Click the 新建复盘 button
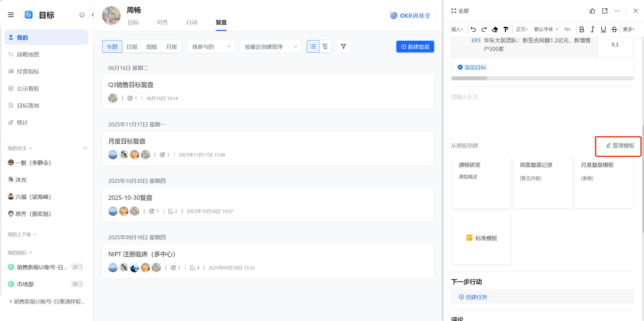Viewport: 644px width, 321px height. [415, 47]
